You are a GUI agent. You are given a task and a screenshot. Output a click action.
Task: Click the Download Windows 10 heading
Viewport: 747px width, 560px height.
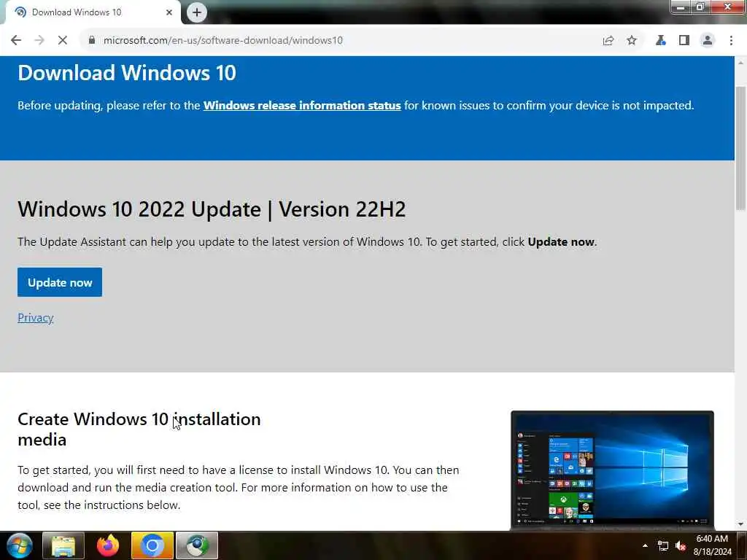[x=127, y=73]
